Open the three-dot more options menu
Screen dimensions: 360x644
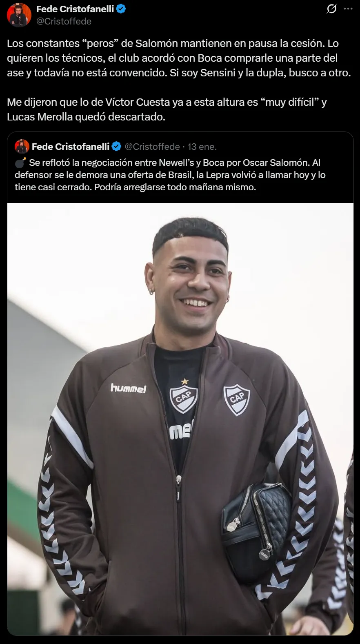click(348, 9)
